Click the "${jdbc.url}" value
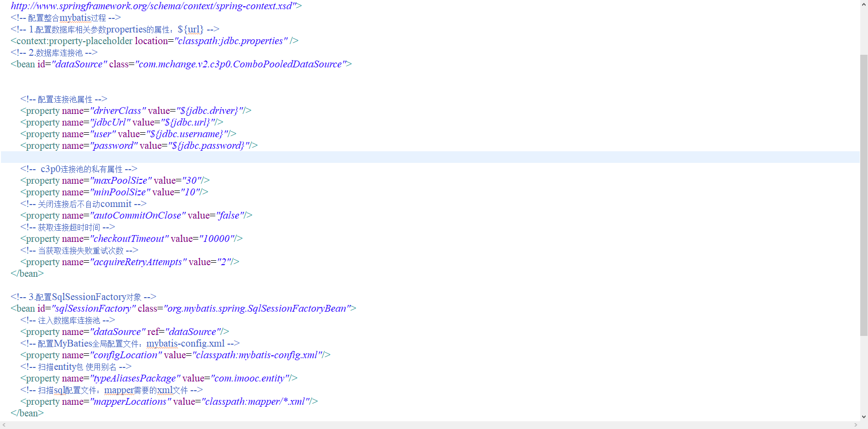 pyautogui.click(x=188, y=123)
